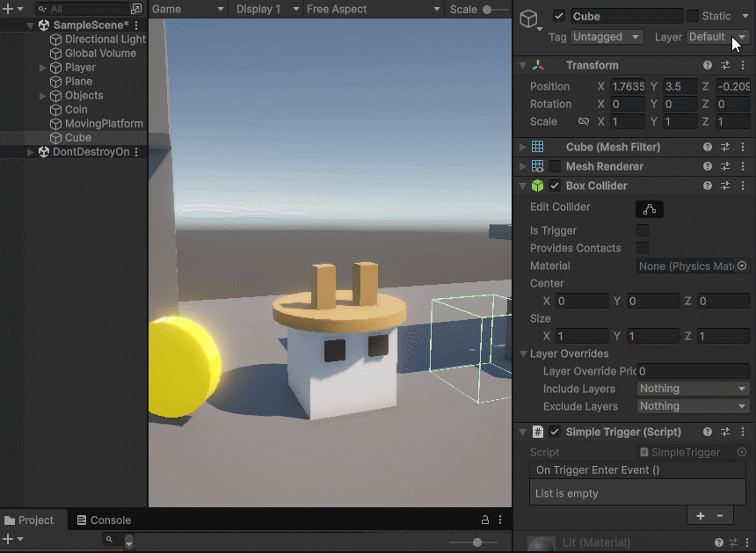Enable the Is Trigger checkbox

[643, 230]
